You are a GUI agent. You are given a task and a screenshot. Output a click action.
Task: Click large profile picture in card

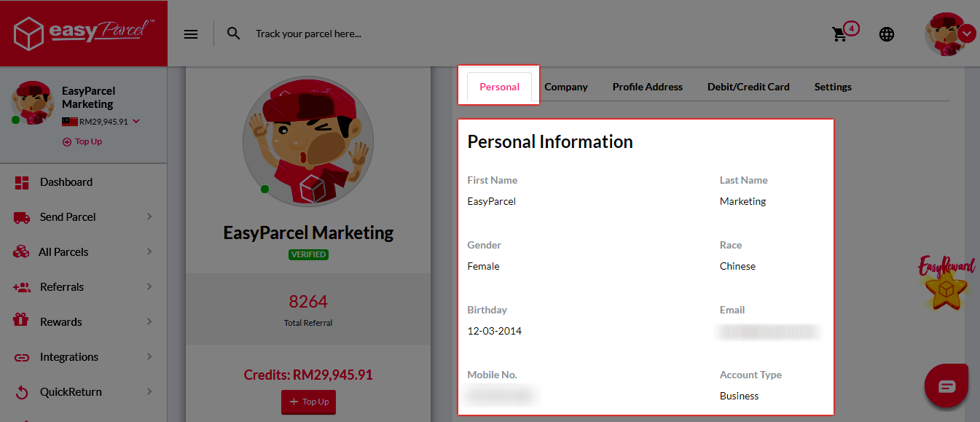pyautogui.click(x=308, y=141)
